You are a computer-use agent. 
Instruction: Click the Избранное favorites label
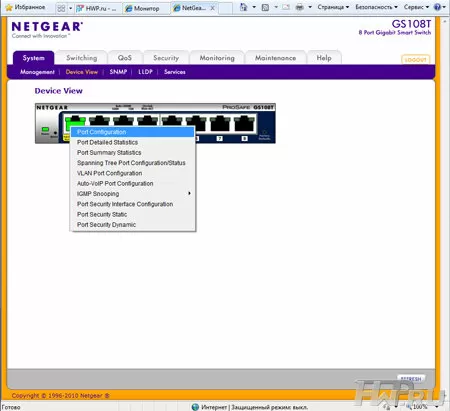(30, 7)
